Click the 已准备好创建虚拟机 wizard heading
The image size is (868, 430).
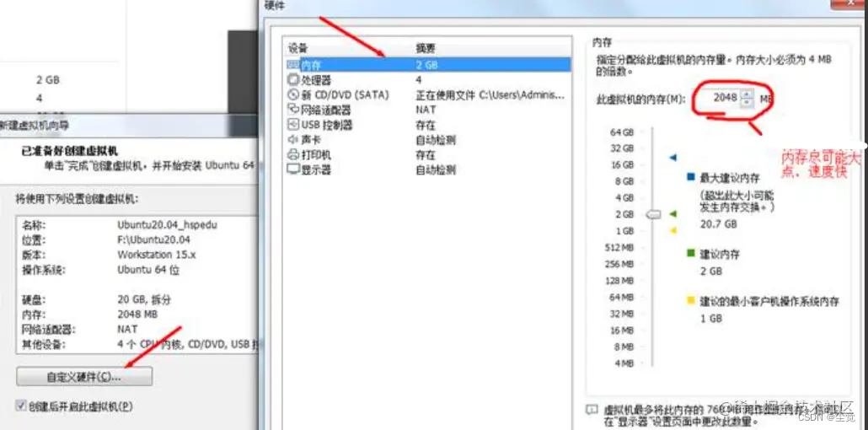pos(70,151)
